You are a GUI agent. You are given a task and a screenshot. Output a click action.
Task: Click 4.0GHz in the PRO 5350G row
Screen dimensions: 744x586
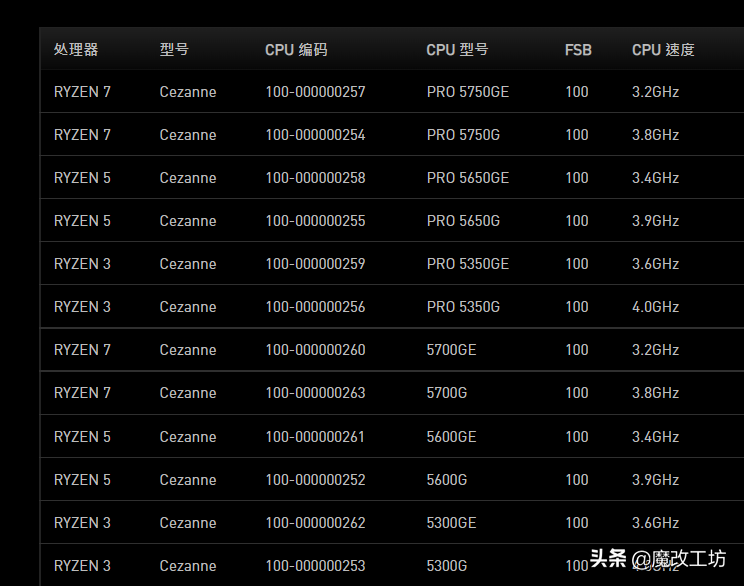(x=655, y=307)
